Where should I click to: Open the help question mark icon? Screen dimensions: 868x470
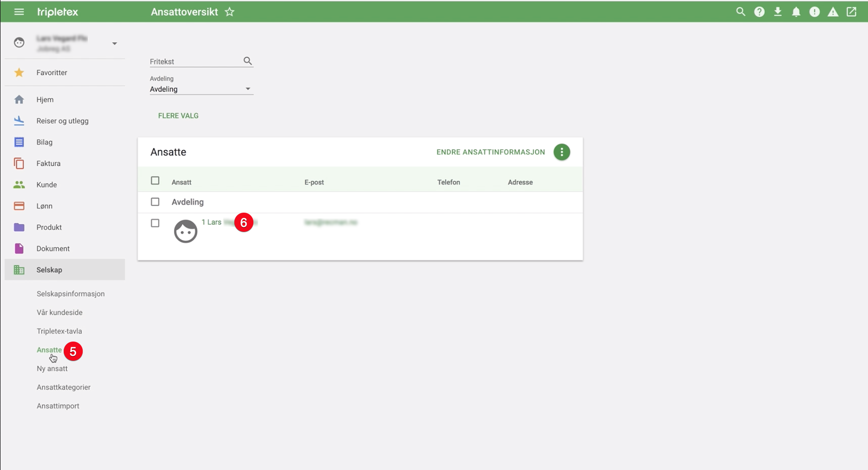coord(759,12)
